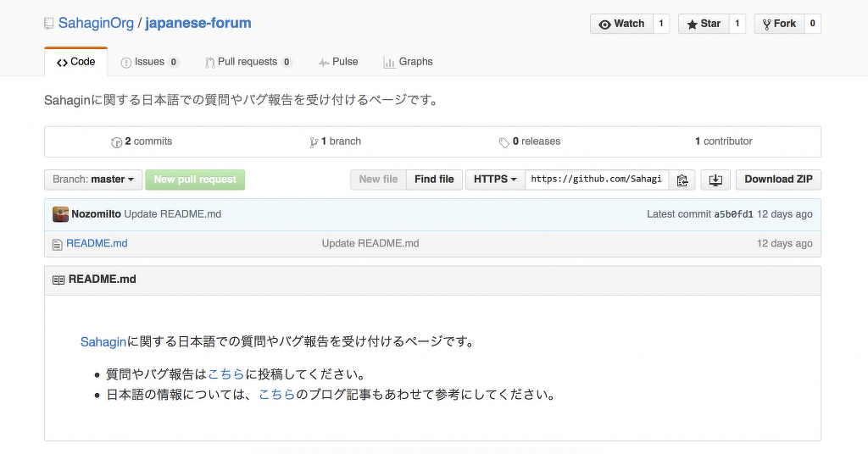Click the 12 days ago timestamp in README.md row
This screenshot has width=868, height=454.
pyautogui.click(x=785, y=244)
